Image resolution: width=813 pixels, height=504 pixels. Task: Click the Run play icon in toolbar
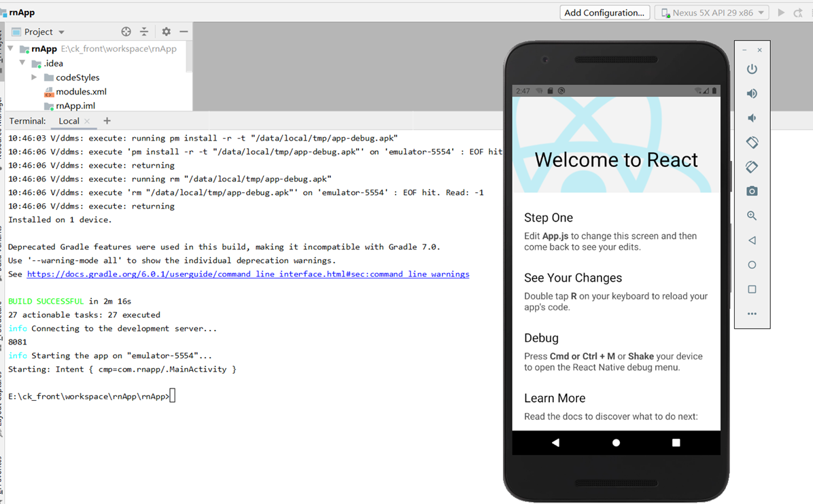pos(781,12)
